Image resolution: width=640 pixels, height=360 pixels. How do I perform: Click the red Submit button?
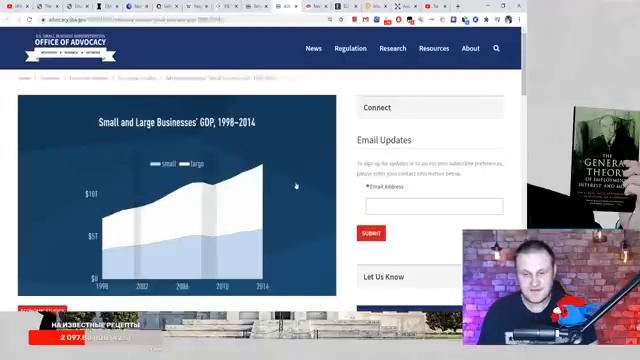pos(371,233)
